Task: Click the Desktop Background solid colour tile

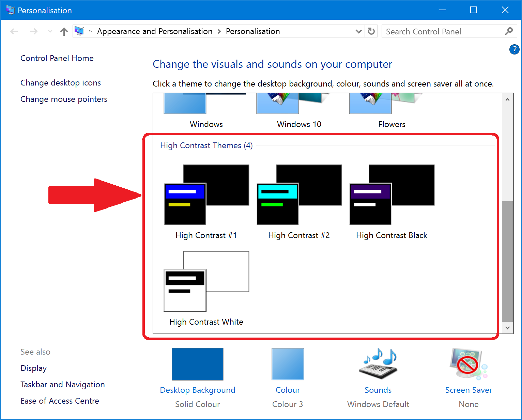Action: click(197, 364)
